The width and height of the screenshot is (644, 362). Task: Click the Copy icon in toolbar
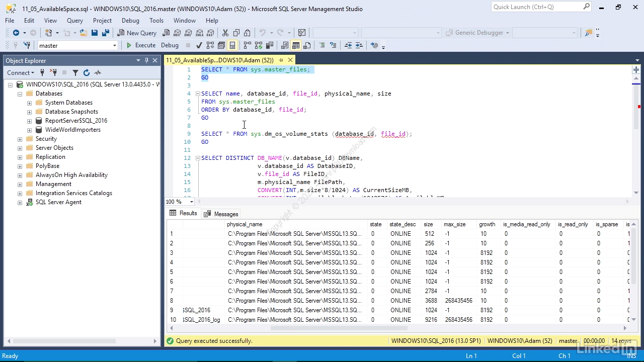[236, 33]
